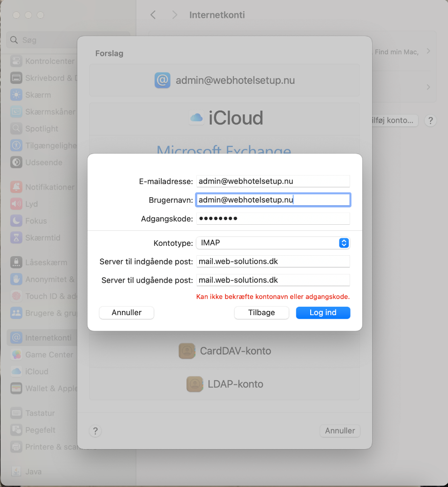The height and width of the screenshot is (487, 448).
Task: Open Printere & scannere icon
Action: click(x=16, y=447)
